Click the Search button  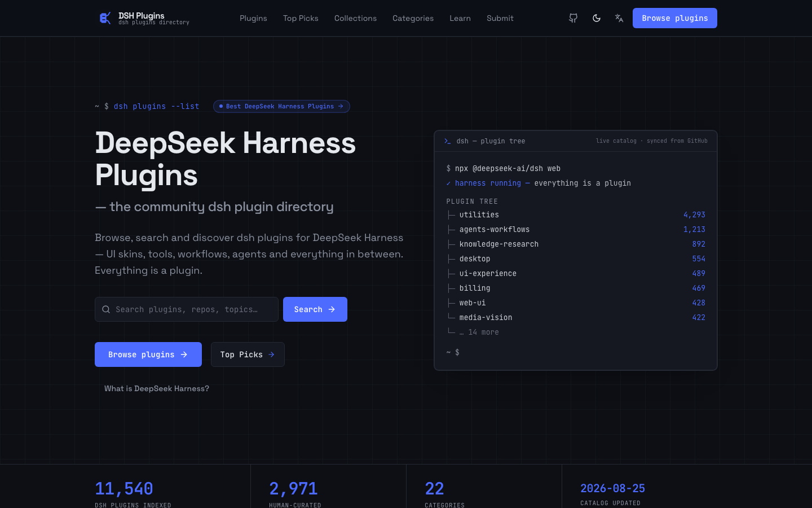point(315,309)
